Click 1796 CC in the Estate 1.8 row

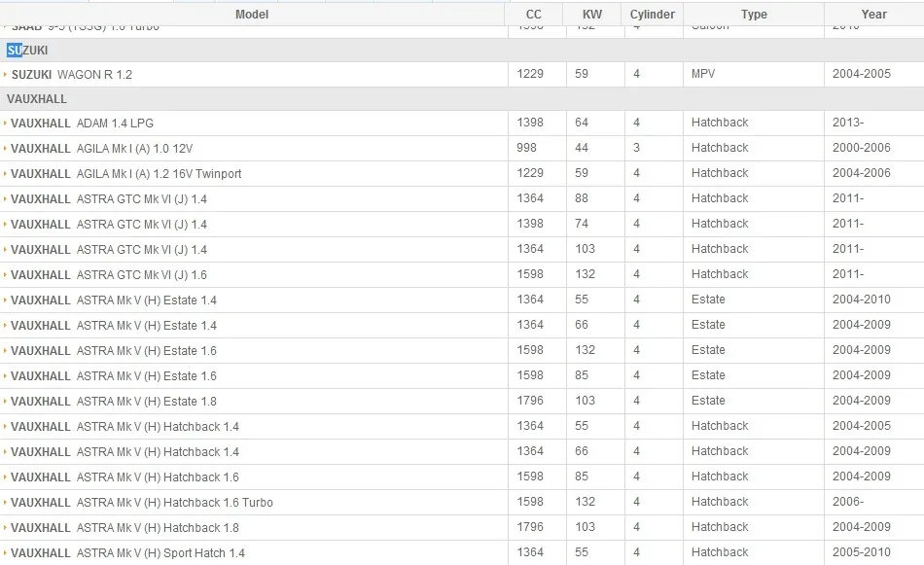pyautogui.click(x=530, y=401)
